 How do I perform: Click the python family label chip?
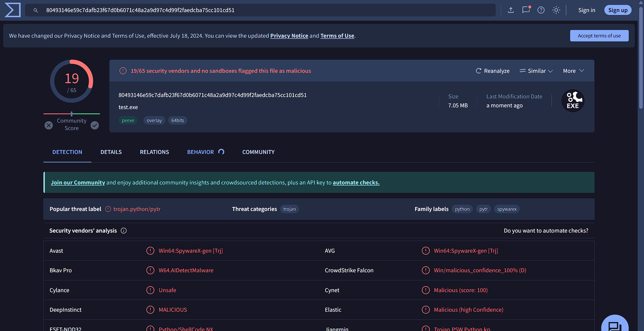click(x=462, y=209)
